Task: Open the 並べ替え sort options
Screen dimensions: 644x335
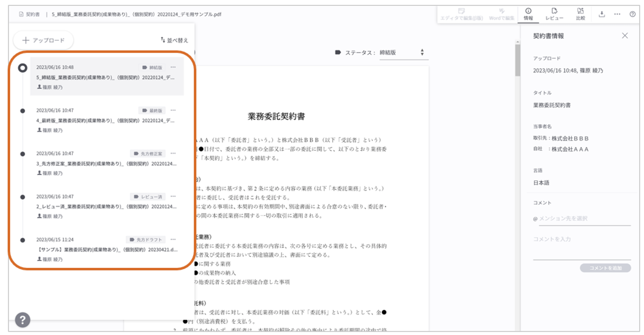Action: pyautogui.click(x=174, y=40)
